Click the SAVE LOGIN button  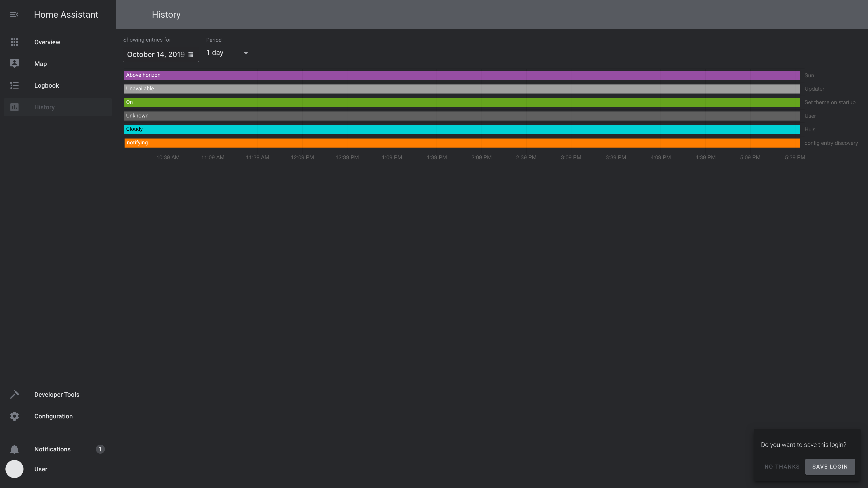[x=830, y=467]
